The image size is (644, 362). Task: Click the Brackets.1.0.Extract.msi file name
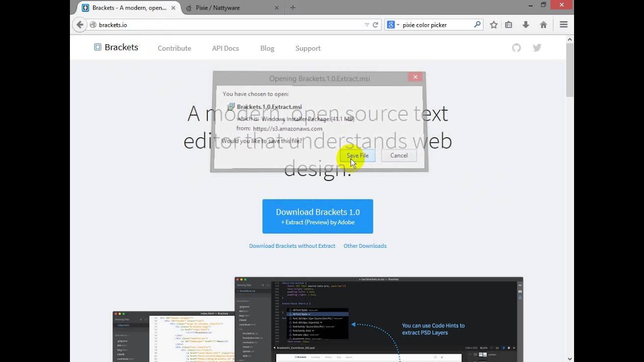269,107
